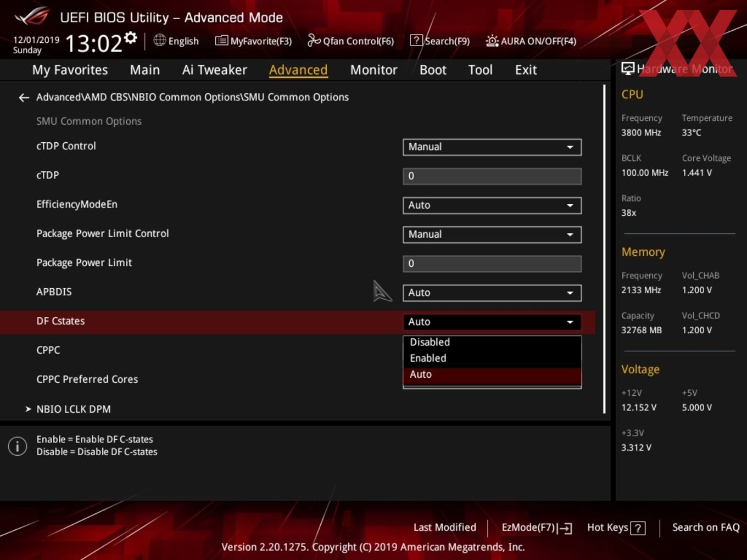Click the 13:02 clock display
747x560 pixels.
93,43
